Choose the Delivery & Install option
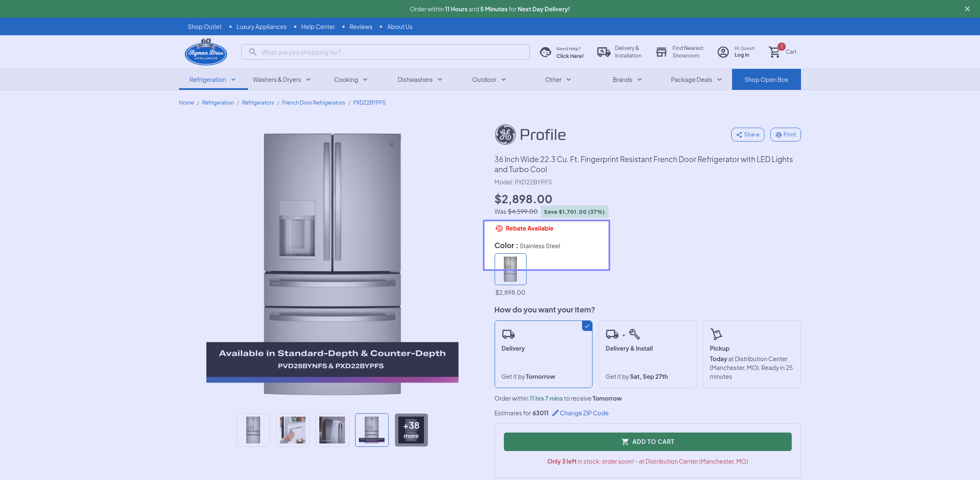This screenshot has height=480, width=980. 647,354
